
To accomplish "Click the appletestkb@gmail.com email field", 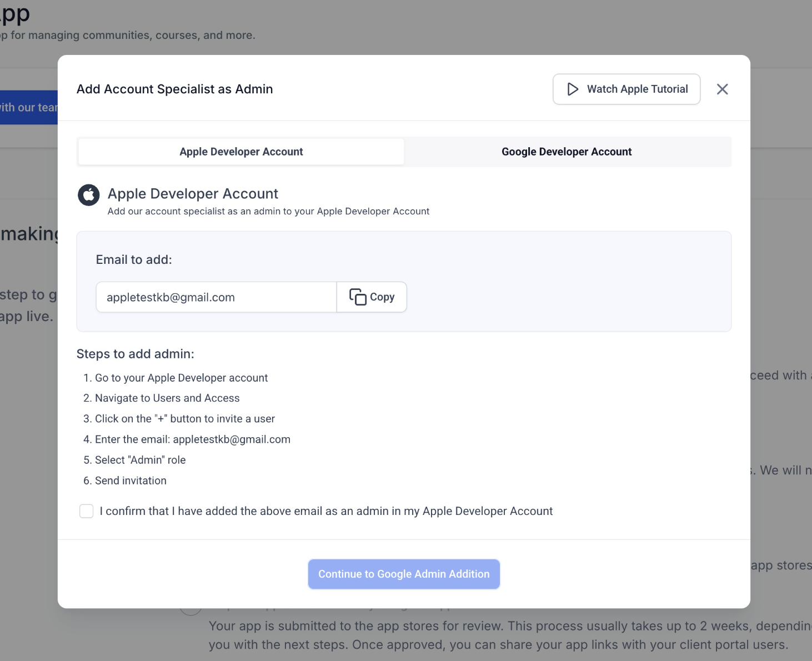I will tap(215, 297).
